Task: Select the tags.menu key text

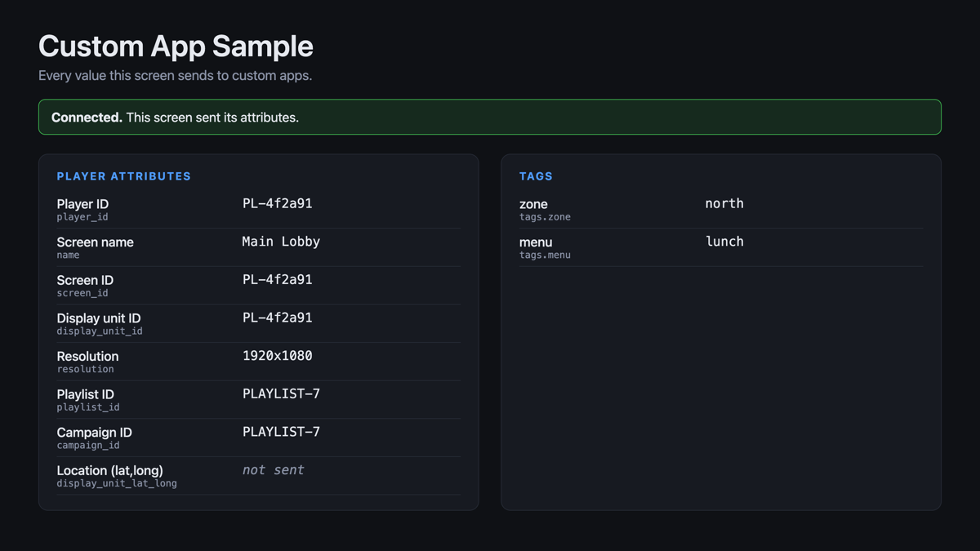Action: coord(545,256)
